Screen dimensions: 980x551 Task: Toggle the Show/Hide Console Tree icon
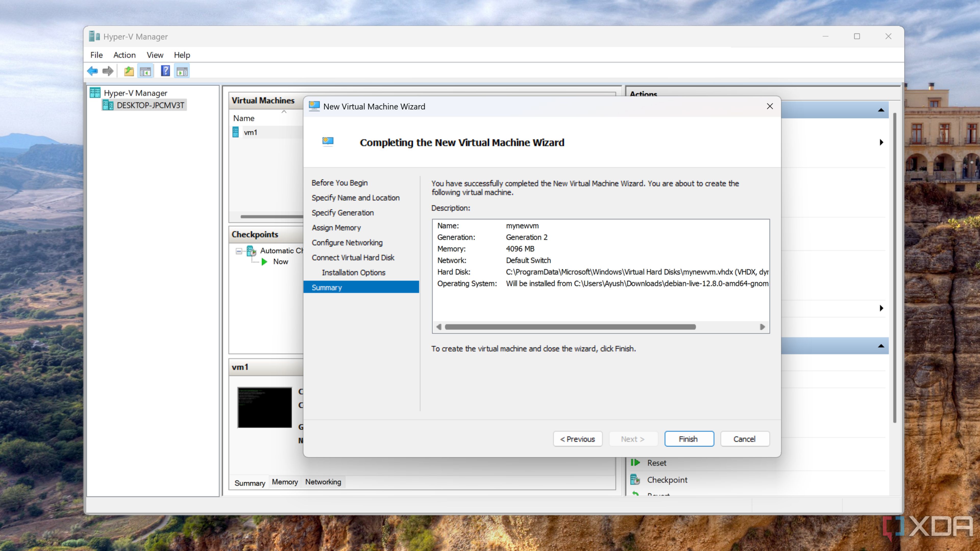145,71
